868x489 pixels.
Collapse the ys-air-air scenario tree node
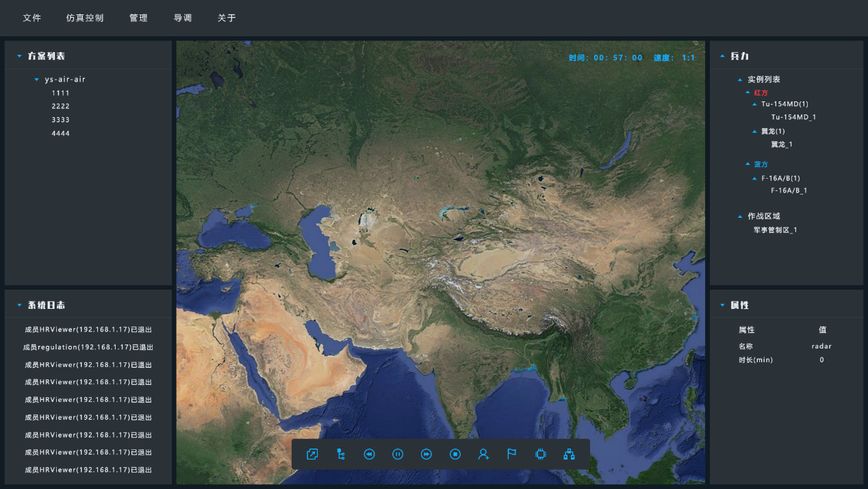pos(37,79)
